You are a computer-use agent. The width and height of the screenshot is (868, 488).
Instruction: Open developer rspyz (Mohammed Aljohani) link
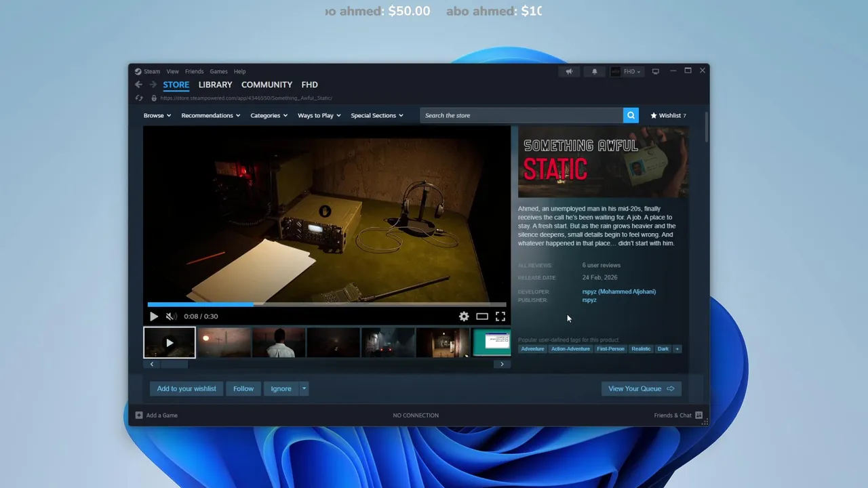619,291
